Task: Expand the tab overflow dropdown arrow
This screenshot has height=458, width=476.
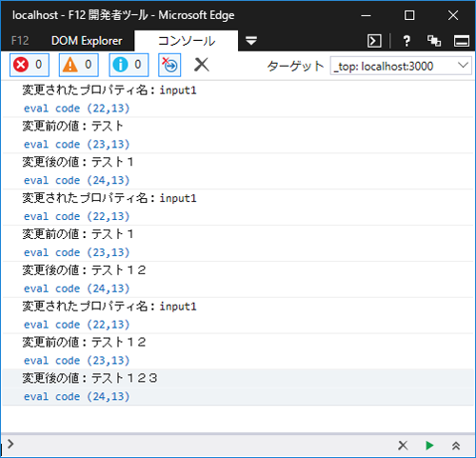Action: pos(251,41)
